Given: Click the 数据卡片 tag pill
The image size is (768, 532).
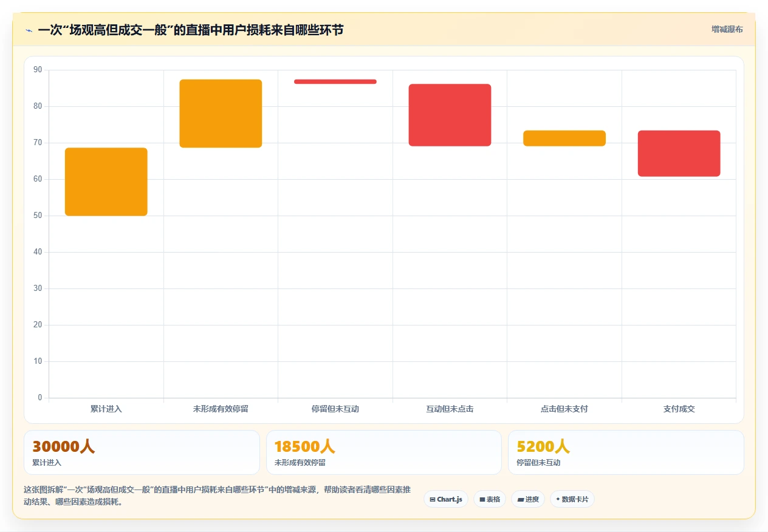Looking at the screenshot, I should pos(572,499).
